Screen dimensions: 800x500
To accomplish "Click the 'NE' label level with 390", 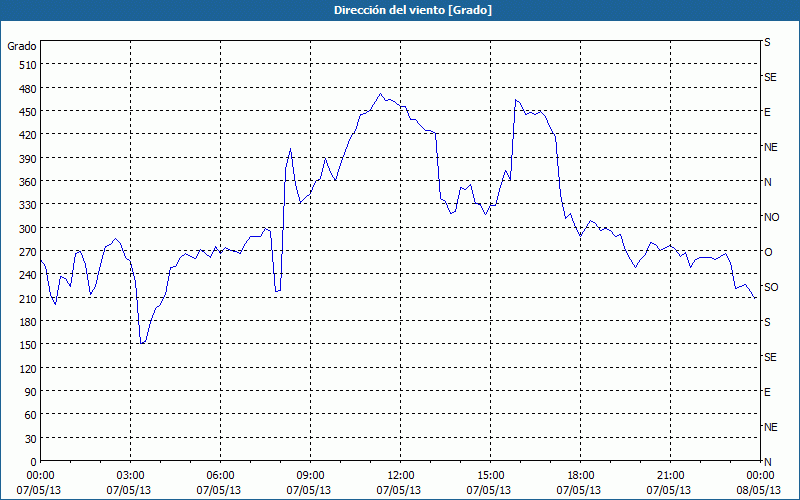I will click(x=770, y=147).
